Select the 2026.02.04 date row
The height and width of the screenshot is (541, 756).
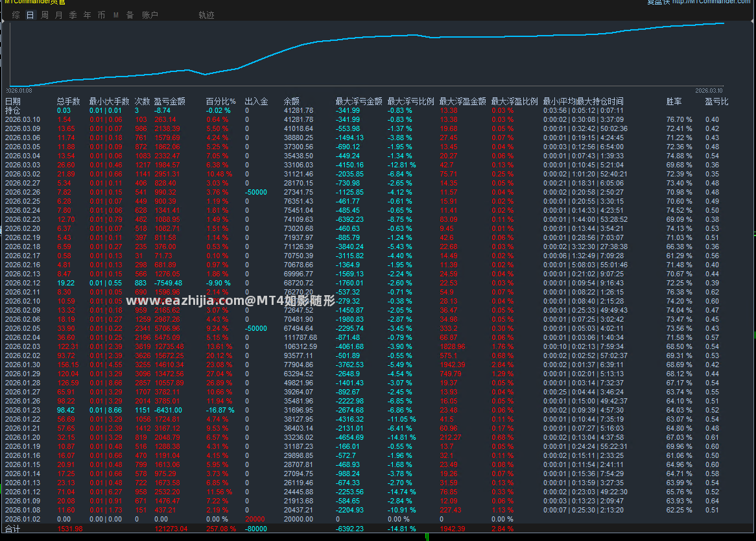pyautogui.click(x=376, y=337)
